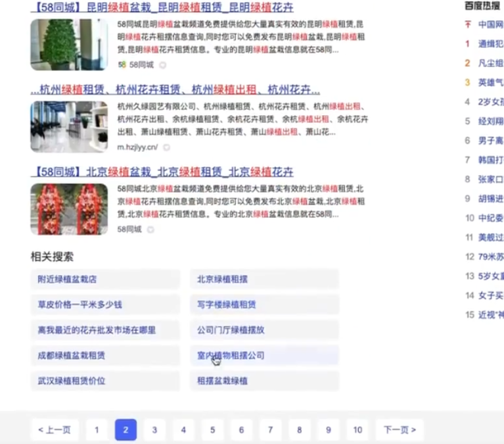
Task: Select related search 离我最近的花卉批发市场在哪里
Action: click(105, 330)
